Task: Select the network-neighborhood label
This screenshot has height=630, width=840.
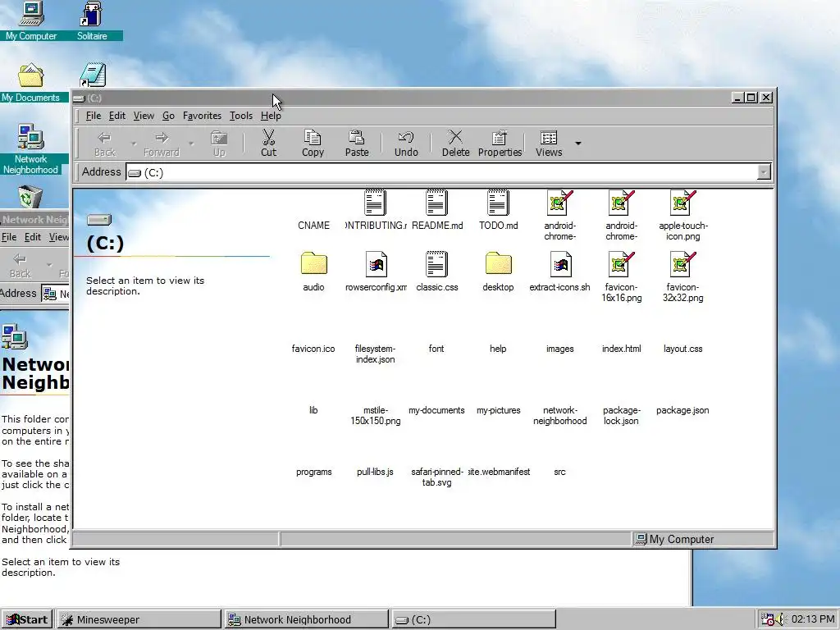Action: 559,416
